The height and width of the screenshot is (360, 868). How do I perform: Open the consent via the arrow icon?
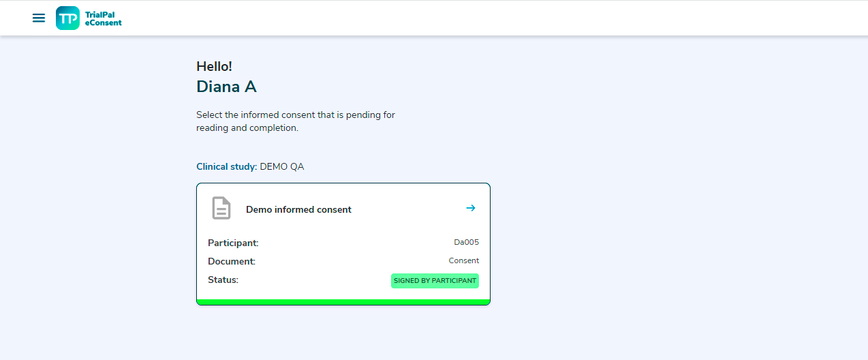(470, 208)
